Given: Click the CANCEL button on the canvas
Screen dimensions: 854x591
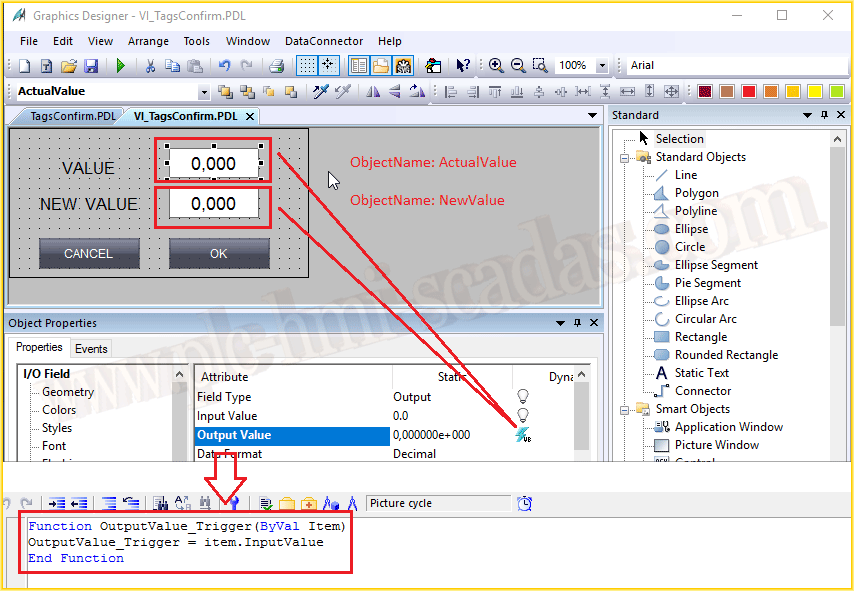Looking at the screenshot, I should pyautogui.click(x=89, y=253).
